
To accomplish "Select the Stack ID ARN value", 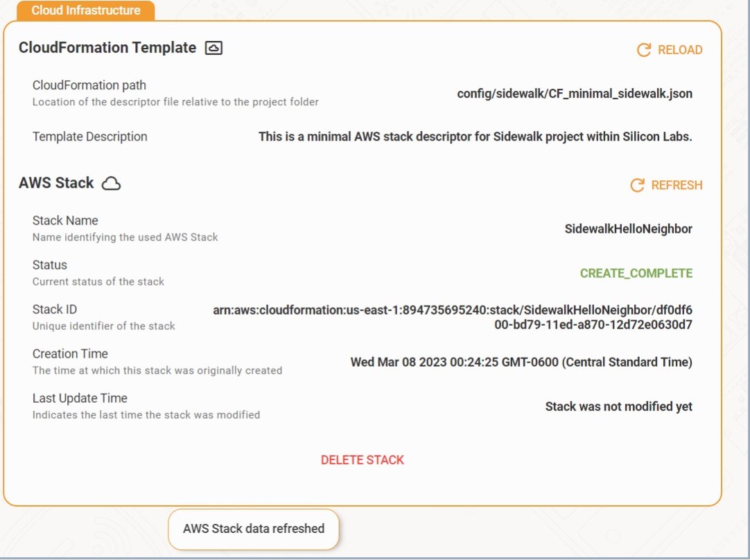I will 452,317.
